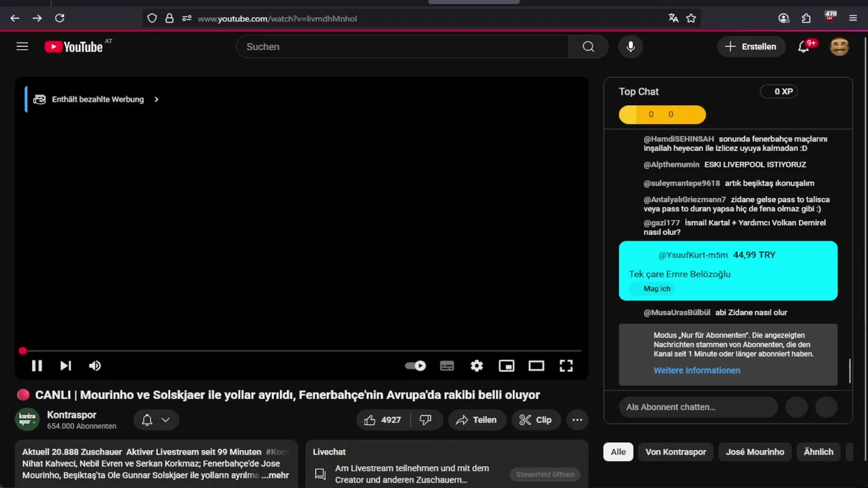This screenshot has width=868, height=488.
Task: Click the @HamdiSEHINSAH chat username
Action: (678, 139)
